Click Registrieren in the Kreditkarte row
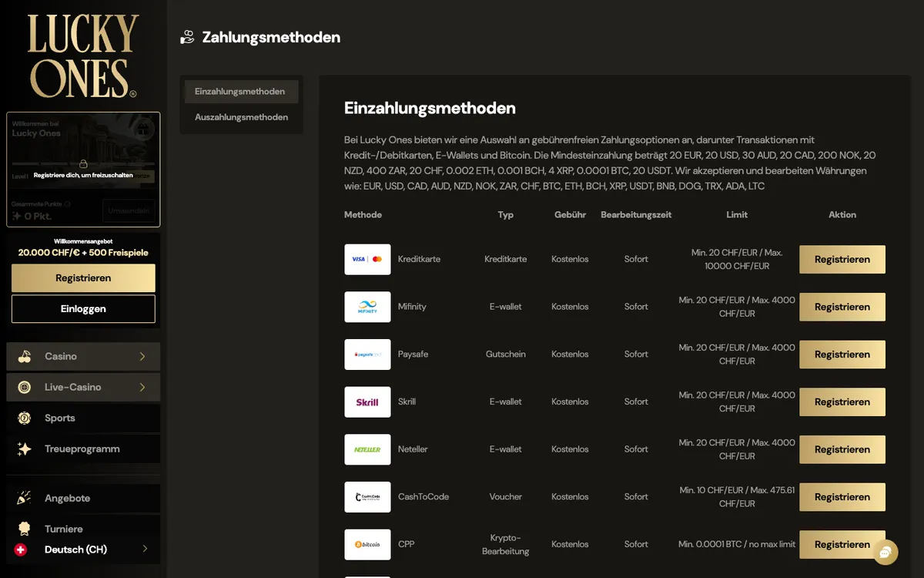This screenshot has width=924, height=578. pyautogui.click(x=842, y=260)
